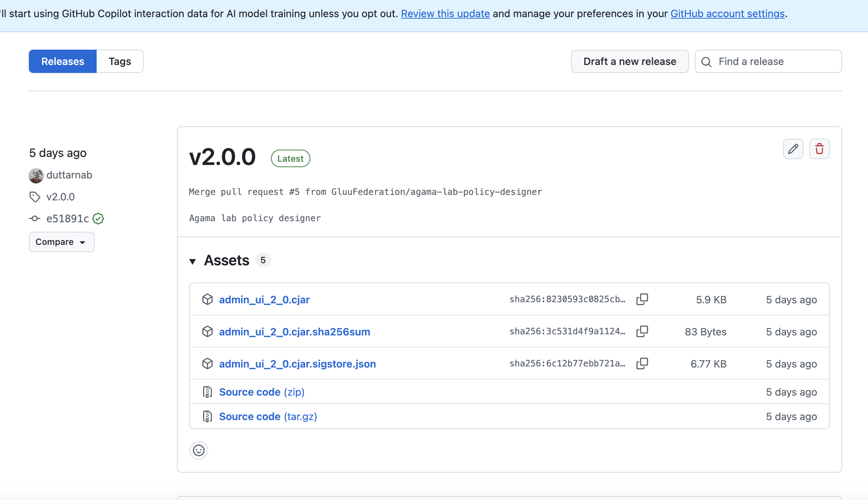Click duttarnab's avatar image
Image resolution: width=868 pixels, height=500 pixels.
pos(36,176)
